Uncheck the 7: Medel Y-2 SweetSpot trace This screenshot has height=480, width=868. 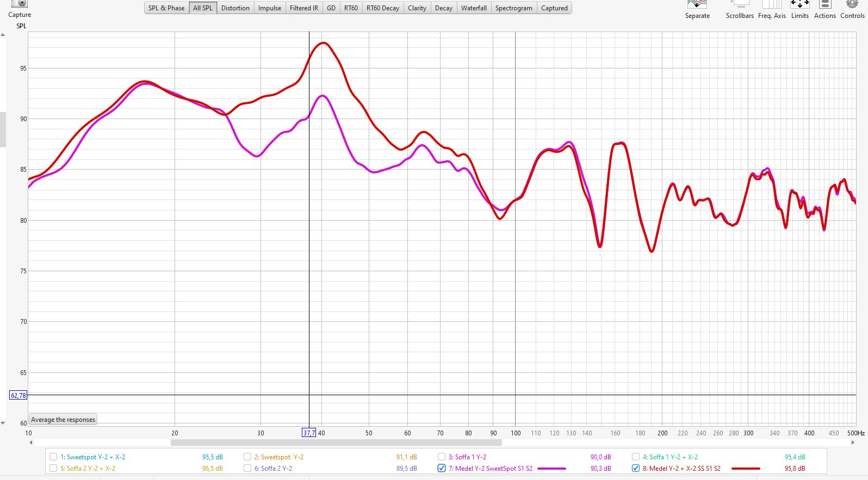pos(442,468)
